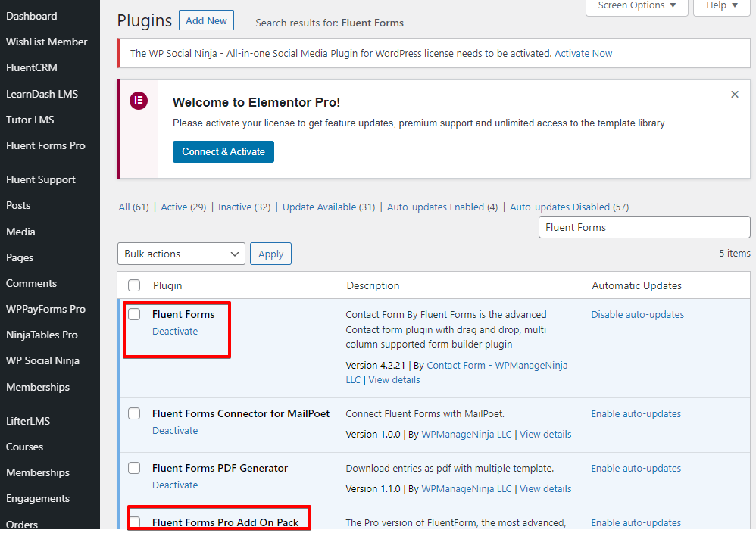Enable auto-updates for Pro Add On Pack

tap(636, 523)
